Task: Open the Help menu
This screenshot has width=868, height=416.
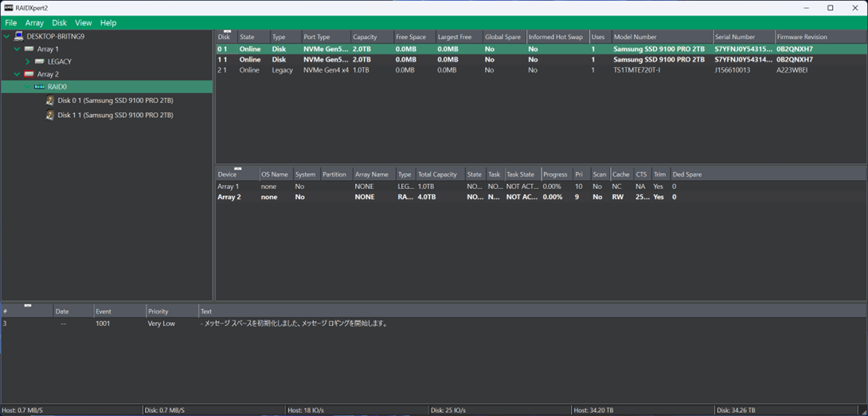Action: (x=108, y=23)
